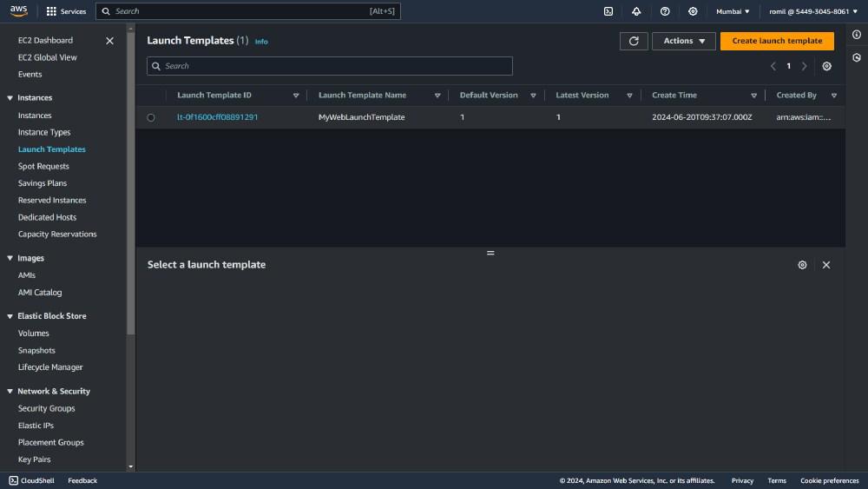Refresh the launch templates list
The width and height of the screenshot is (868, 489).
634,41
